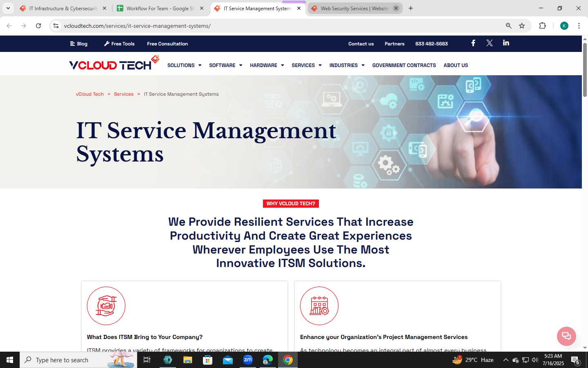Close the Workflow For Team tab
588x368 pixels.
202,8
